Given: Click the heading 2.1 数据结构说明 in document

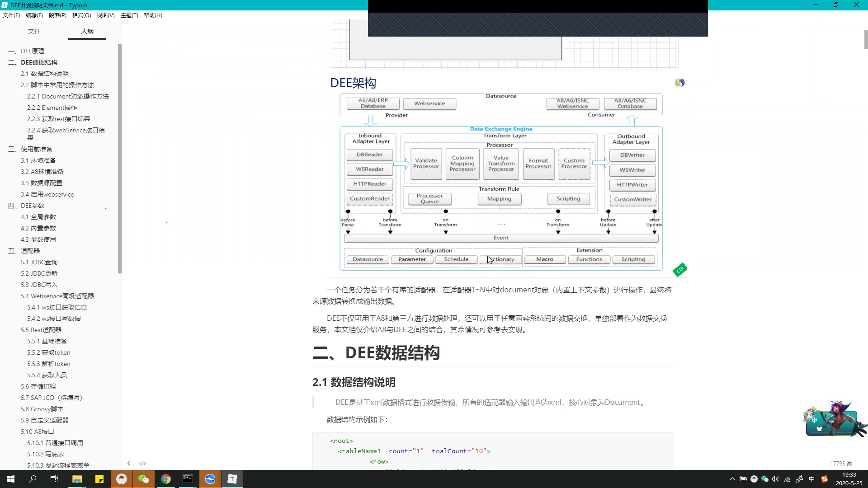Looking at the screenshot, I should 354,382.
